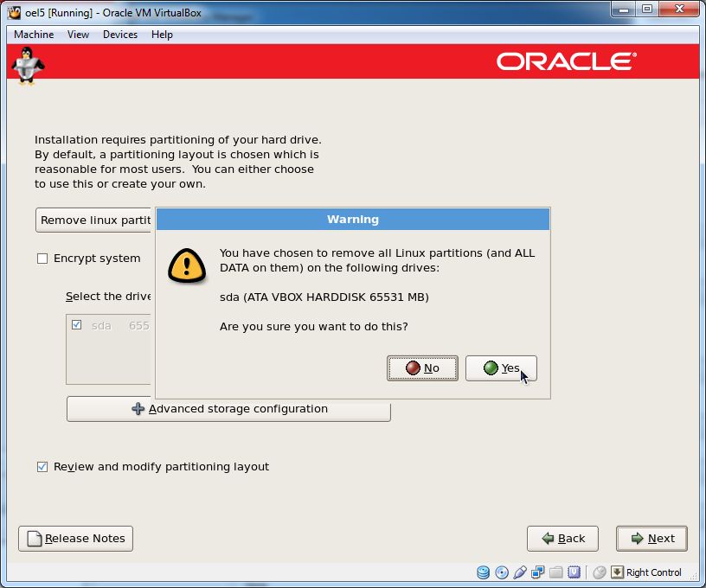Open the Machine menu
706x588 pixels.
(x=34, y=35)
